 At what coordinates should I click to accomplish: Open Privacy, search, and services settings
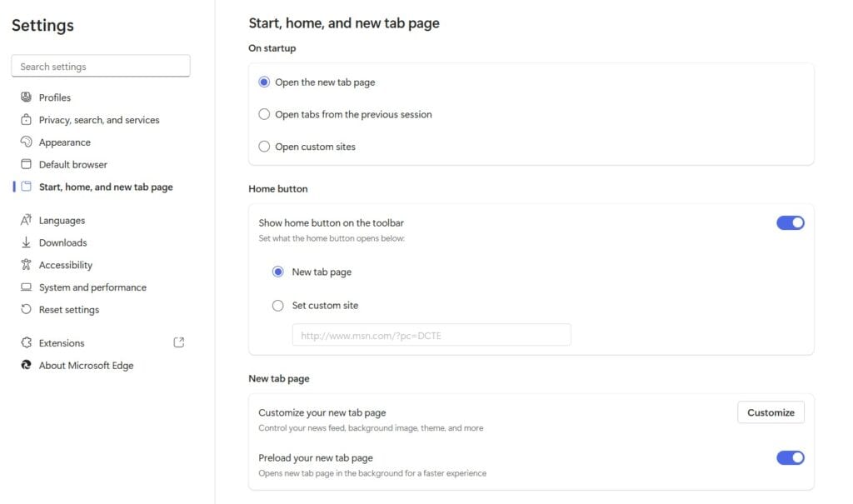click(26, 119)
